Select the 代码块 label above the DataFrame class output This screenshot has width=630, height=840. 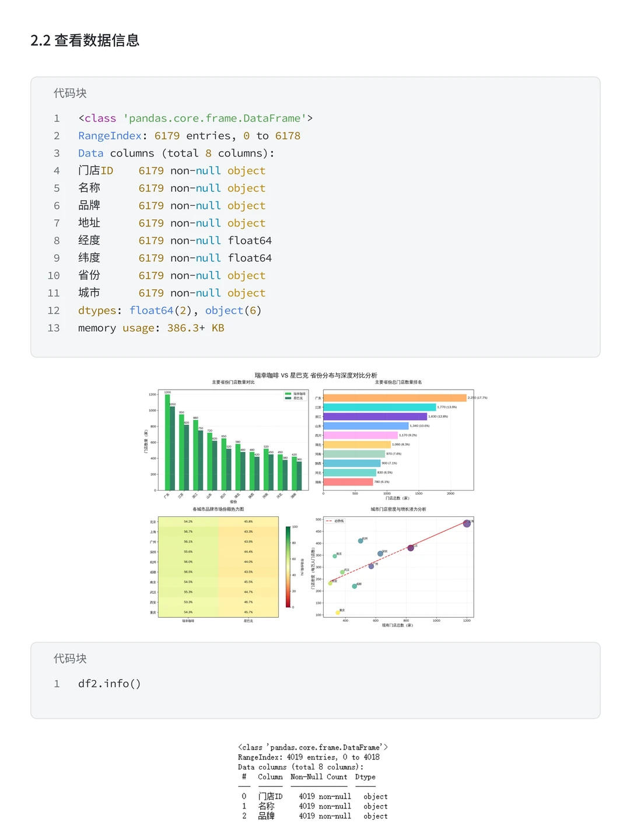pos(70,93)
